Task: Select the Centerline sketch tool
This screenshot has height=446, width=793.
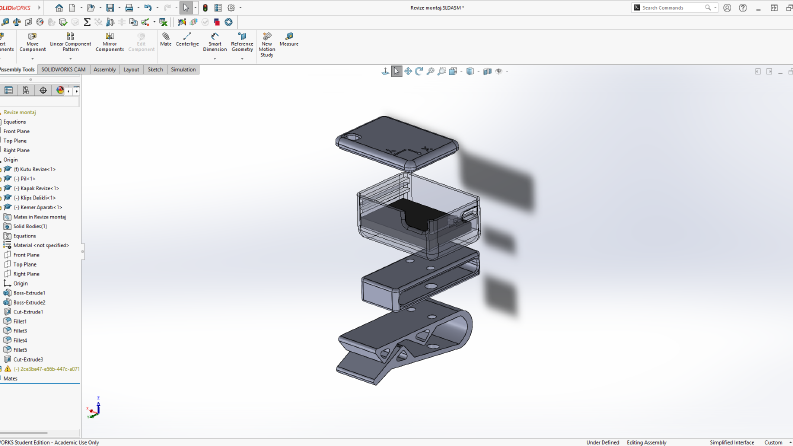Action: [187, 39]
